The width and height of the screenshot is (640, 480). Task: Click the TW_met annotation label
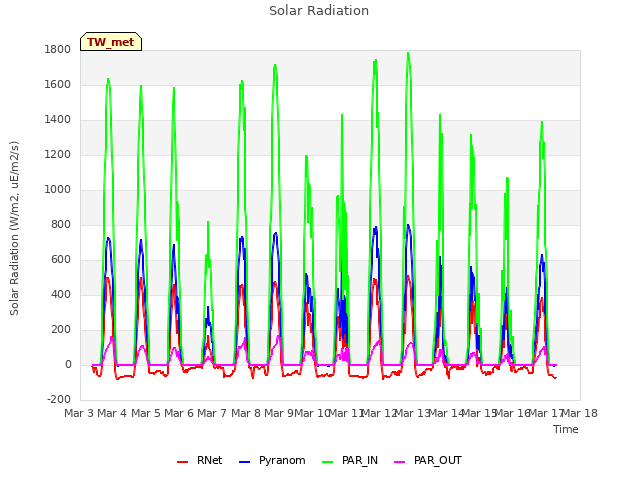111,42
